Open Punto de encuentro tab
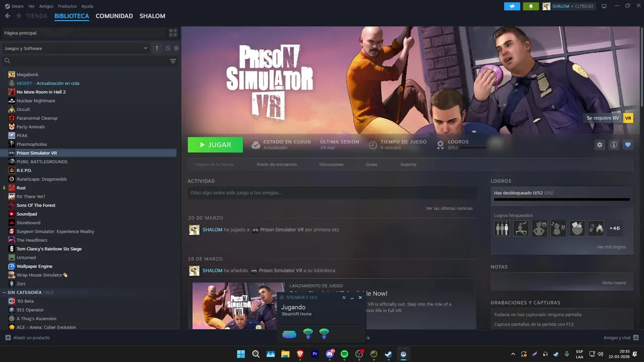This screenshot has height=362, width=644. coord(277,164)
